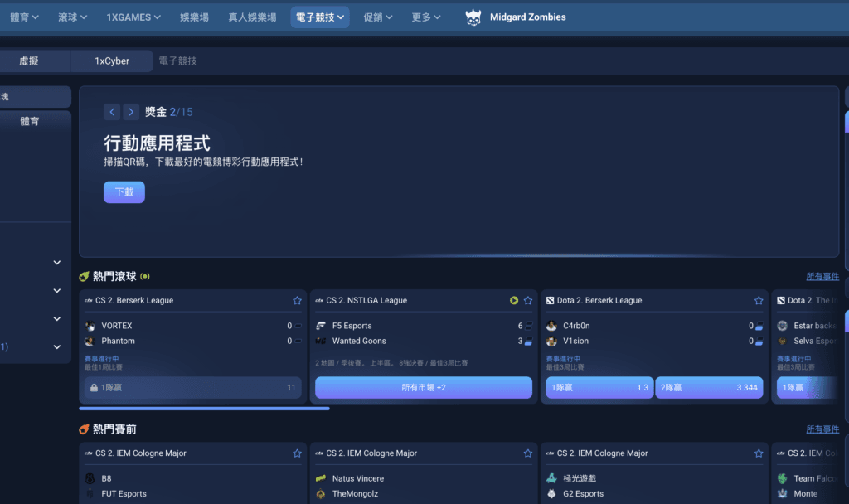Image resolution: width=849 pixels, height=504 pixels.
Task: Star the IEM Cologne Major Natus Vincere match
Action: (x=528, y=453)
